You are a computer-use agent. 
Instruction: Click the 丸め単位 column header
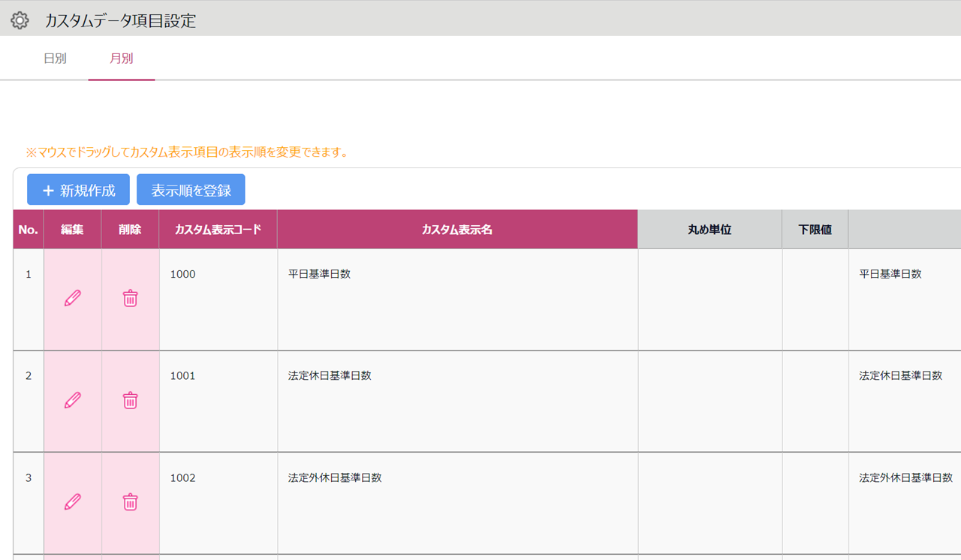(x=710, y=230)
